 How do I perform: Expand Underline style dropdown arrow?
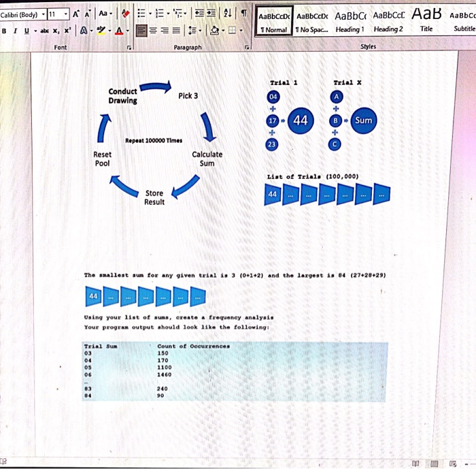tap(35, 31)
